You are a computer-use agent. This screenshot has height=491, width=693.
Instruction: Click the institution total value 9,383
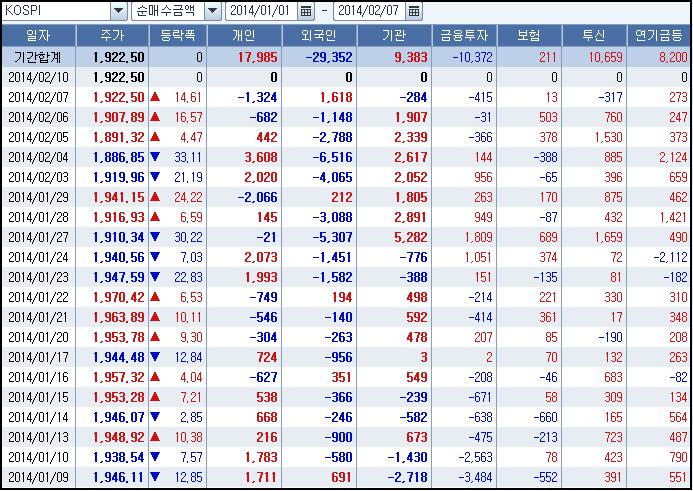(x=411, y=57)
